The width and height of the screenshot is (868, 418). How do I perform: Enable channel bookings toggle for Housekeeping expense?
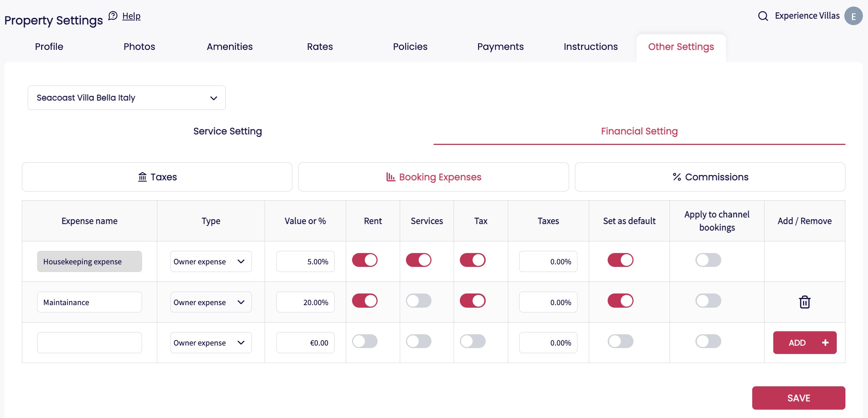point(708,260)
